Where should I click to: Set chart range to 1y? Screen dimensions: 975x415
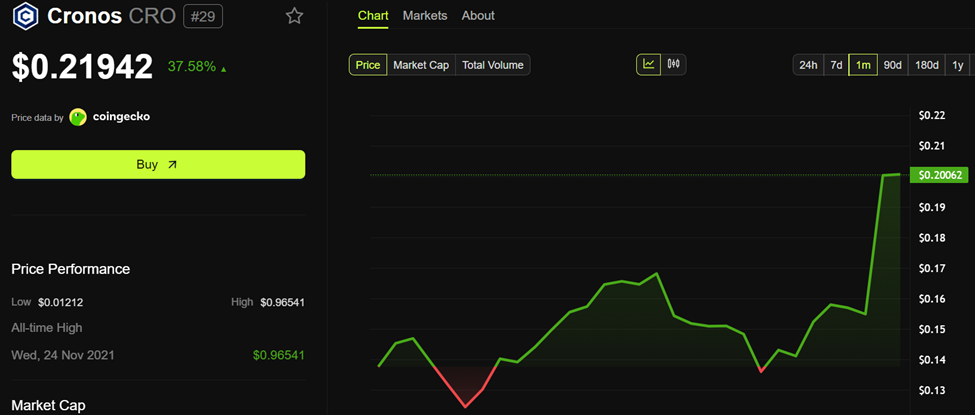[958, 65]
